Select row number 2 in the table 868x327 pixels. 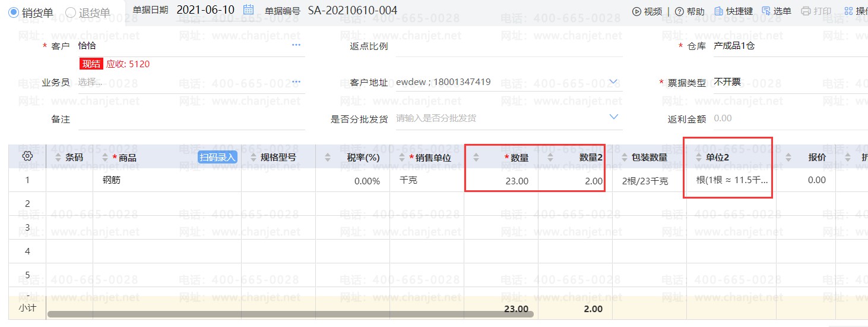(x=27, y=204)
